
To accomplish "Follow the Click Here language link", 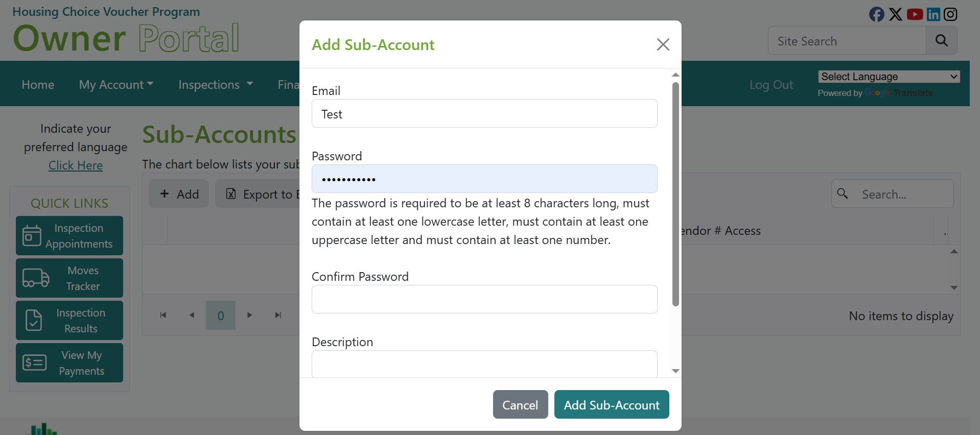I will 76,165.
